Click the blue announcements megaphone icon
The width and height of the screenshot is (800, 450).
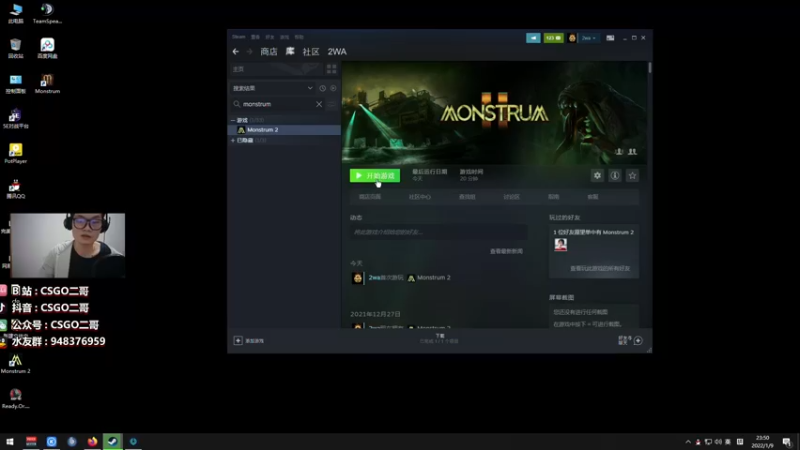[533, 38]
